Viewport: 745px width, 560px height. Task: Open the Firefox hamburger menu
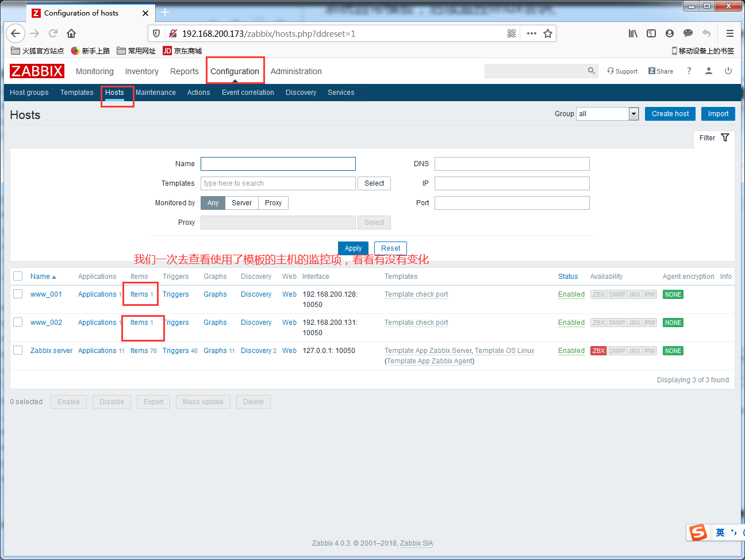(x=730, y=33)
